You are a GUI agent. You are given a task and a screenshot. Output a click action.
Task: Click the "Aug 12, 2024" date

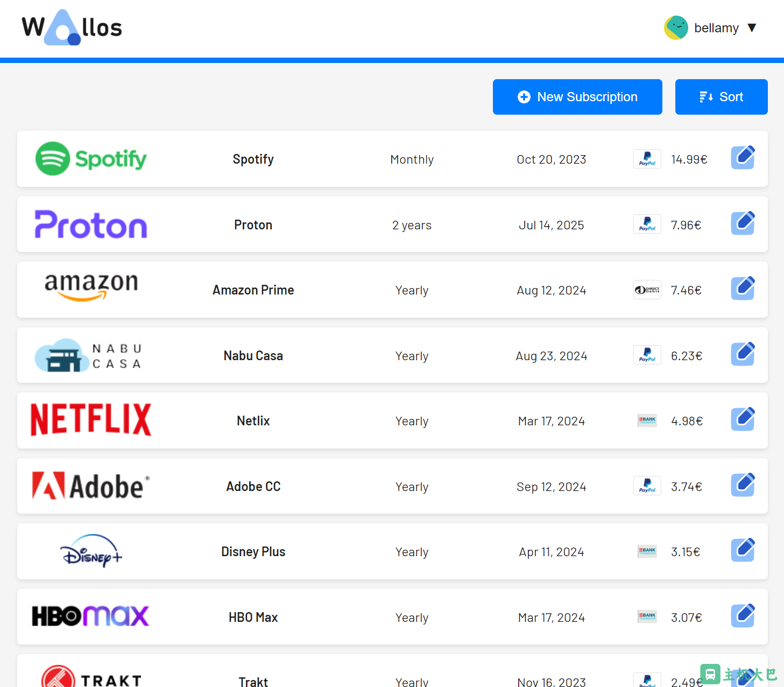(x=552, y=291)
